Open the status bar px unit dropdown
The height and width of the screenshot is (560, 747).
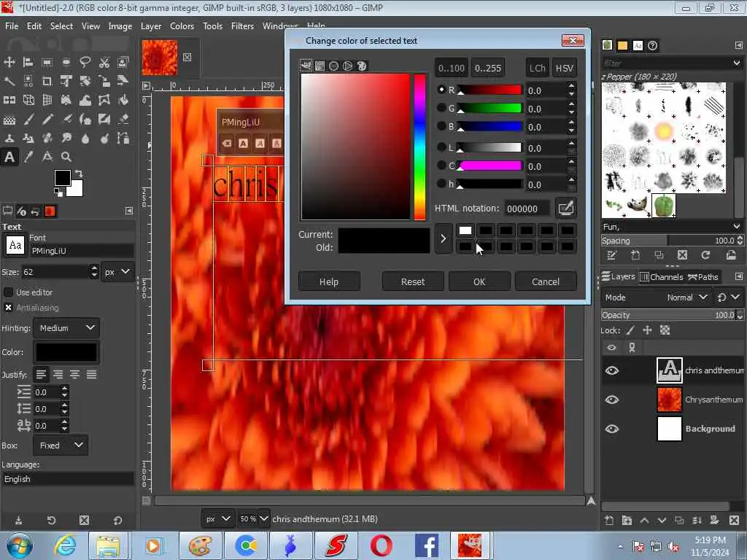pos(217,518)
